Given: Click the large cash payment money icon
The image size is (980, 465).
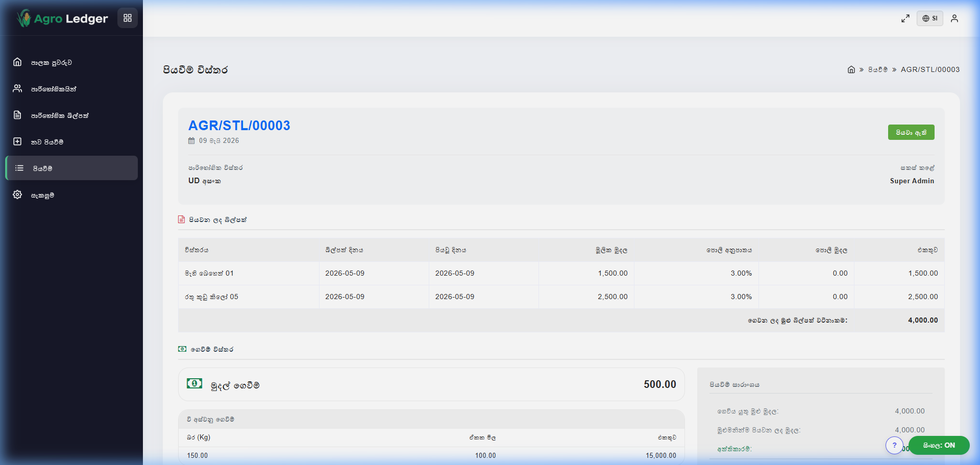Looking at the screenshot, I should [x=194, y=384].
